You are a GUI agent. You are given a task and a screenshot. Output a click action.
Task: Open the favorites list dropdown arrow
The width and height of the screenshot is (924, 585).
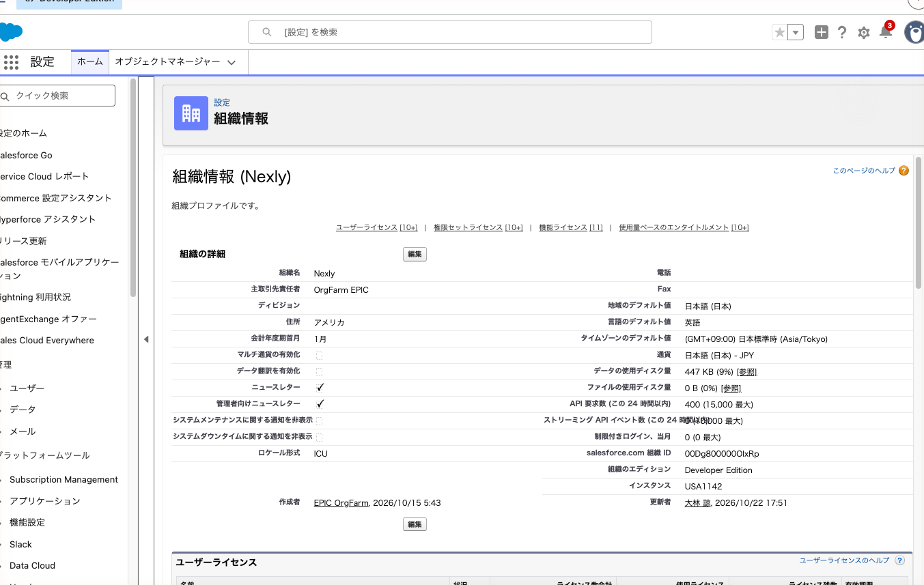pos(796,32)
